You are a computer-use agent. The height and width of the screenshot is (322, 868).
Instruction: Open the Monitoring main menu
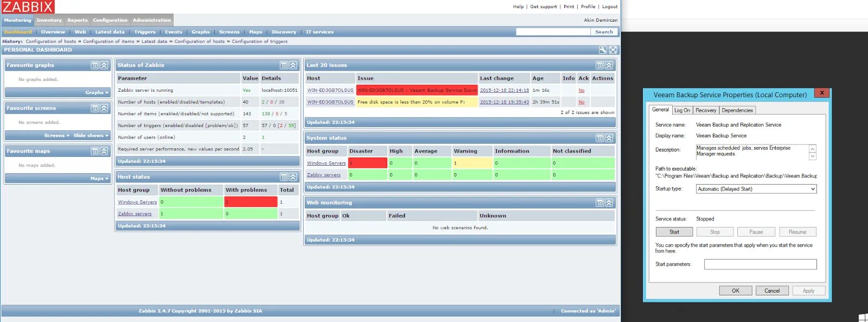(17, 20)
